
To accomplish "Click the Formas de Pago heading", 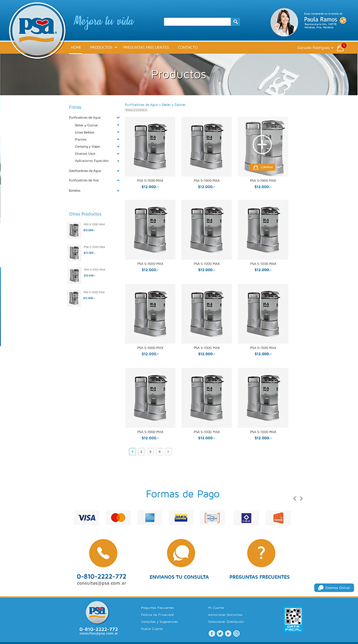I will pyautogui.click(x=183, y=494).
